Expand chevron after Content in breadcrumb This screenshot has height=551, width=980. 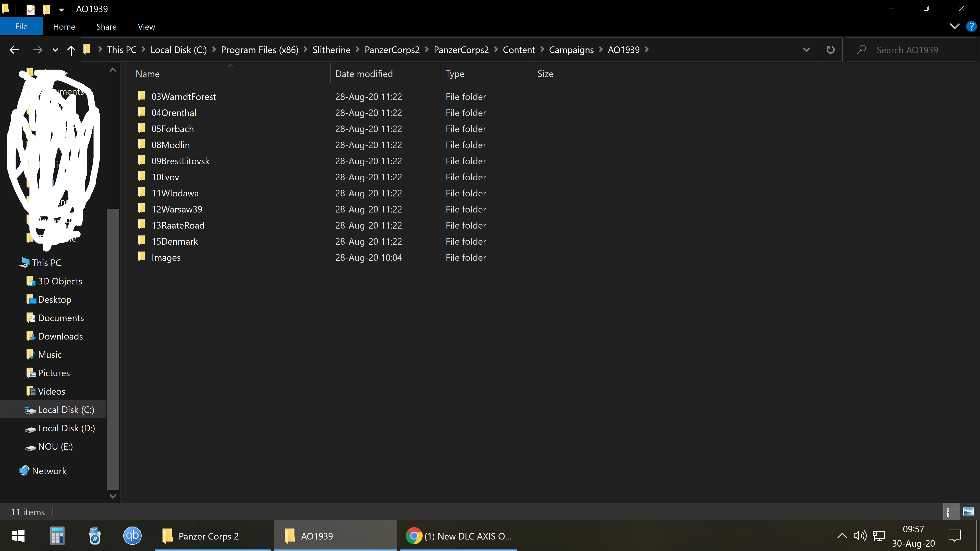tap(542, 49)
